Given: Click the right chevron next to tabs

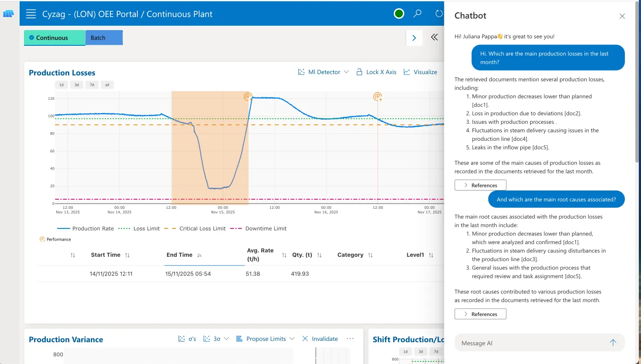Looking at the screenshot, I should 414,38.
